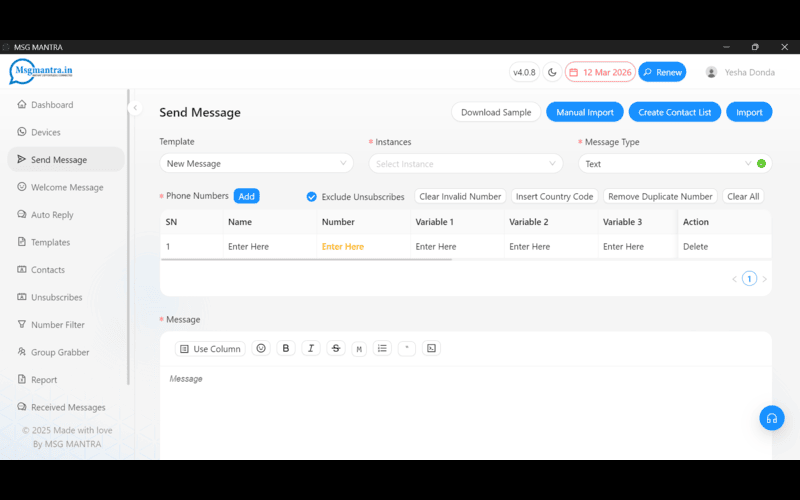Uncheck the Exclude Unsubscribes checkbox

tap(312, 197)
